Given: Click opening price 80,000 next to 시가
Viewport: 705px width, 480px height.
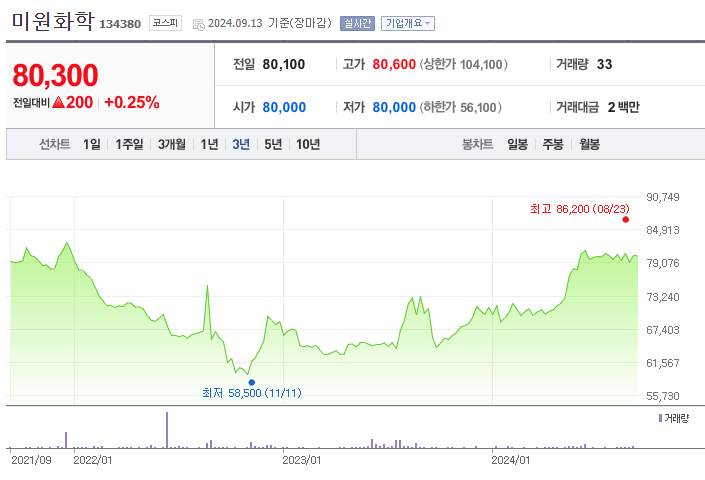Looking at the screenshot, I should point(284,107).
